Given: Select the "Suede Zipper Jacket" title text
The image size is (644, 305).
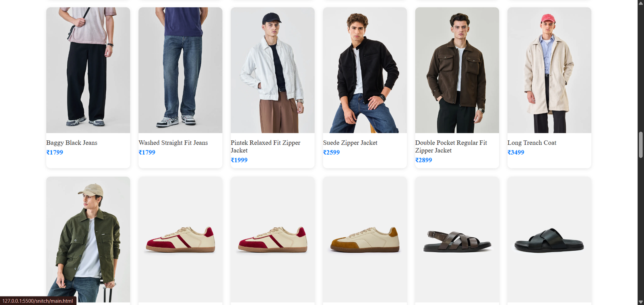Looking at the screenshot, I should (x=350, y=143).
